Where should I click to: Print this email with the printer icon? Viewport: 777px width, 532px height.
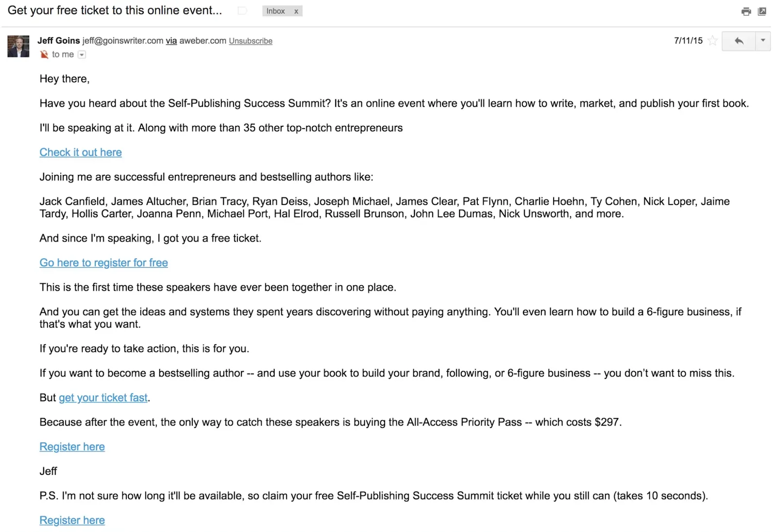click(x=746, y=11)
